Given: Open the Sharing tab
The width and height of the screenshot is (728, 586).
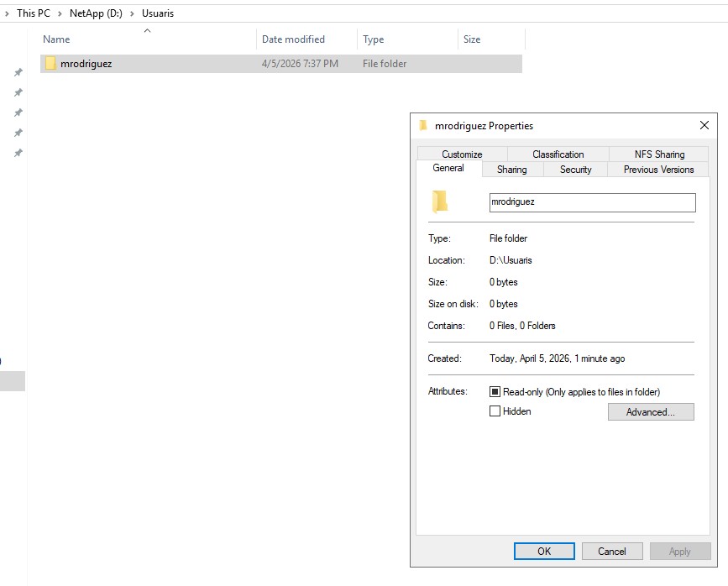Looking at the screenshot, I should tap(511, 170).
